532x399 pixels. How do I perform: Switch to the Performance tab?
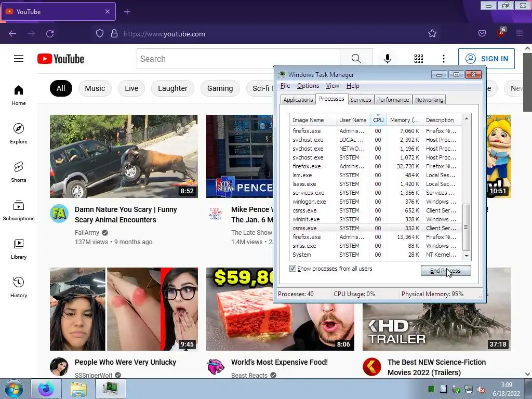pos(393,100)
